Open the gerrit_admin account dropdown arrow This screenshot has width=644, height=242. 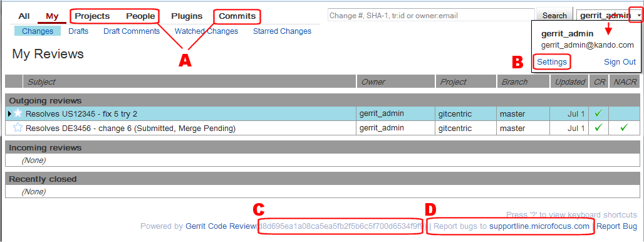(x=638, y=16)
